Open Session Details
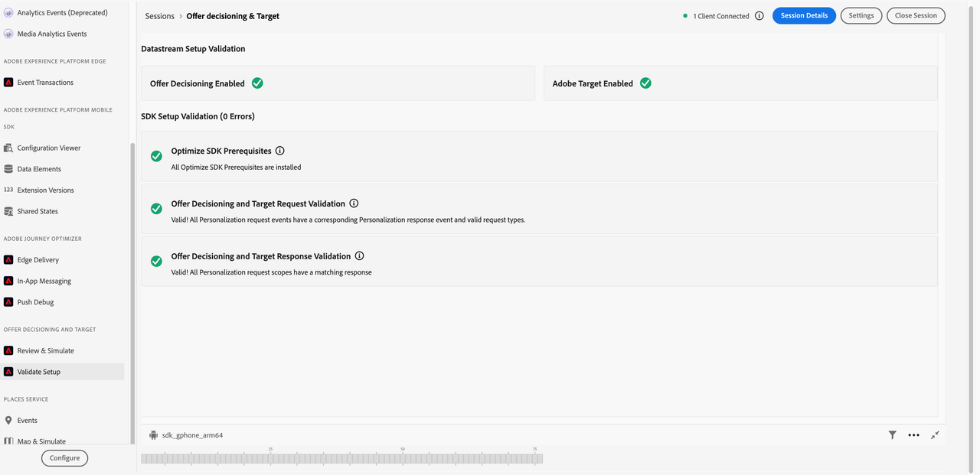 804,15
